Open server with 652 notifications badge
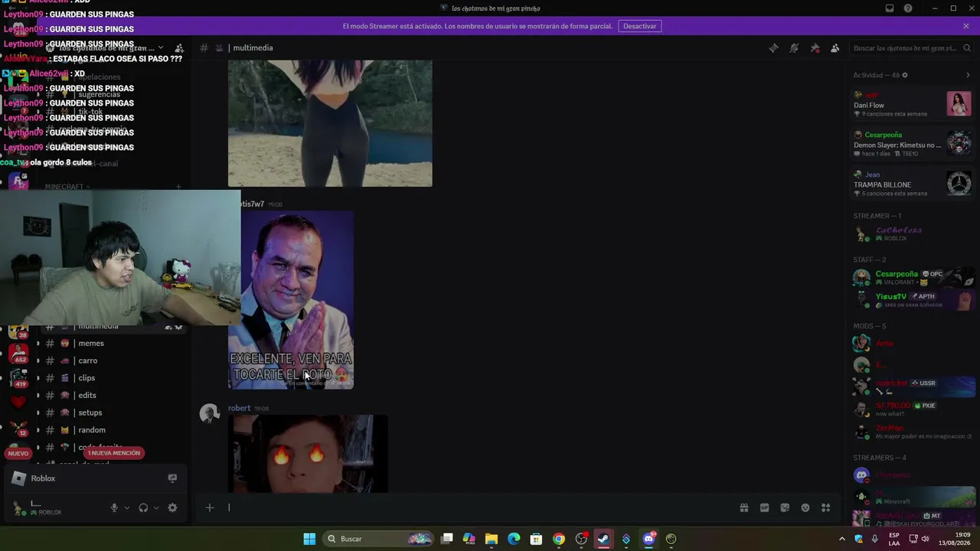The height and width of the screenshot is (551, 980). click(x=18, y=353)
